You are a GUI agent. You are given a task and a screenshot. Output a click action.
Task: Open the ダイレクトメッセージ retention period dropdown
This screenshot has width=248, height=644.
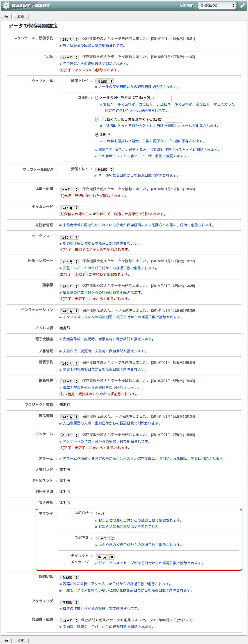105,557
